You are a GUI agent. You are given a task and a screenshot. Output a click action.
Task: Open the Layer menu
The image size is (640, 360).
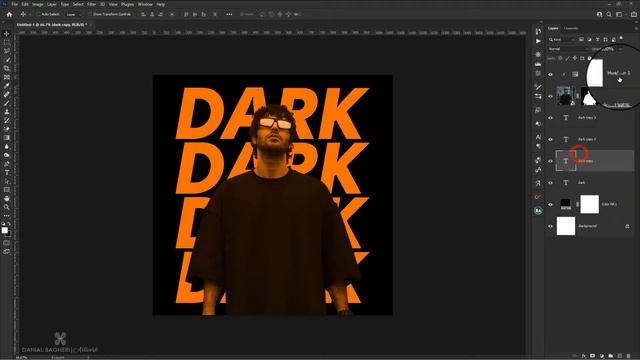click(52, 4)
